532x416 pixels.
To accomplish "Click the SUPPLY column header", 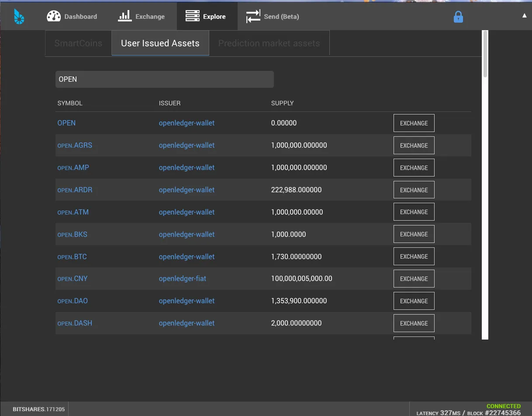I will 283,104.
